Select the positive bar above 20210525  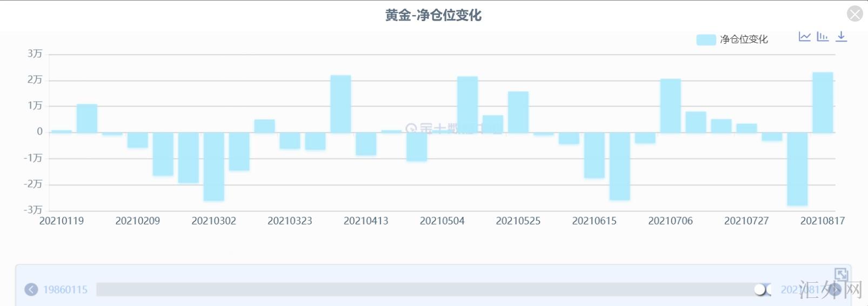pos(518,112)
